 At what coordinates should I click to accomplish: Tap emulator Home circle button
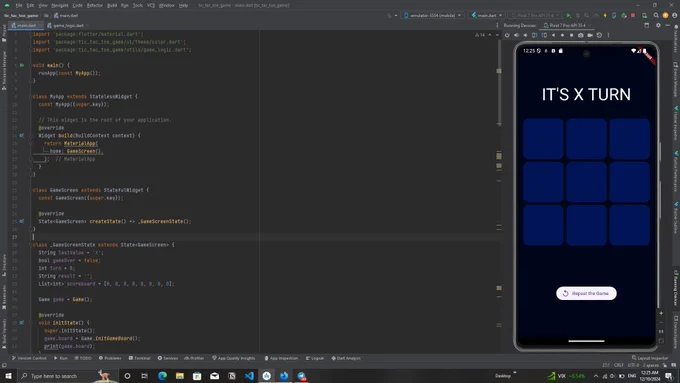562,35
